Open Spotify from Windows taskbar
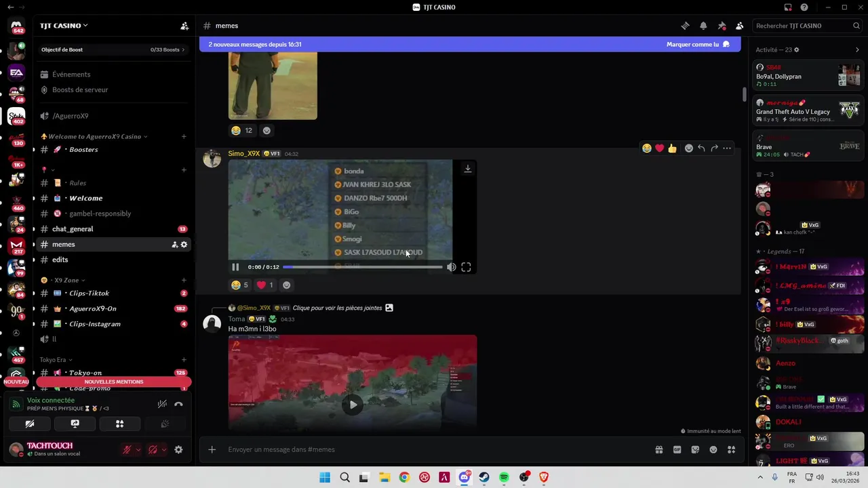The height and width of the screenshot is (488, 868). (x=504, y=477)
